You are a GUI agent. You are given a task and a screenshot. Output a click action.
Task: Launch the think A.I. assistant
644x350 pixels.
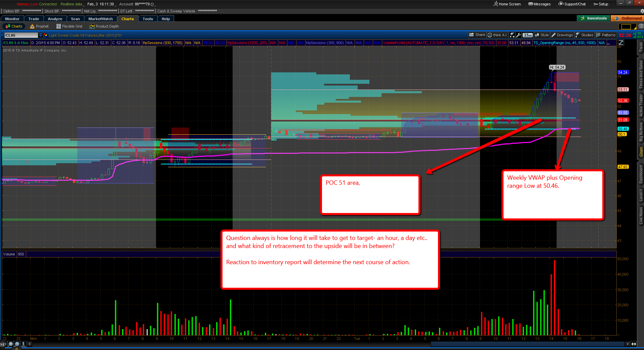[x=497, y=35]
